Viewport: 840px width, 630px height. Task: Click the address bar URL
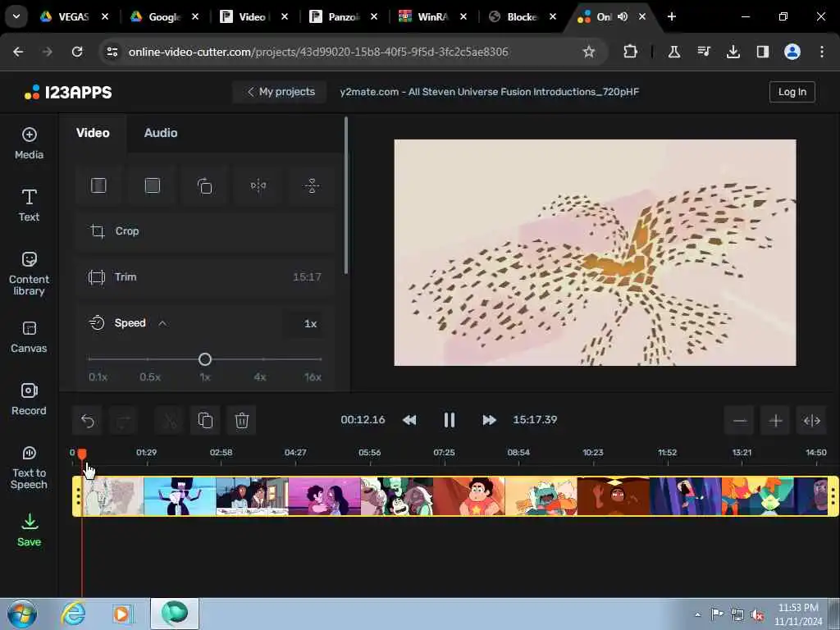point(318,52)
